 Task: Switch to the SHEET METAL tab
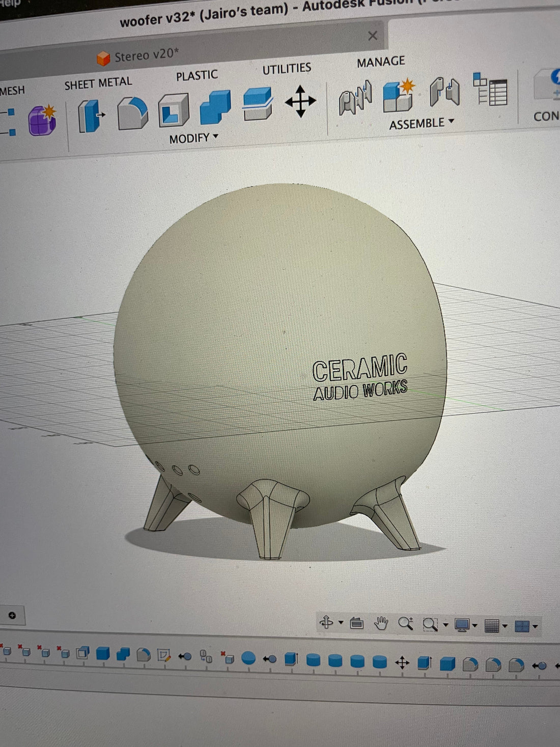[98, 84]
